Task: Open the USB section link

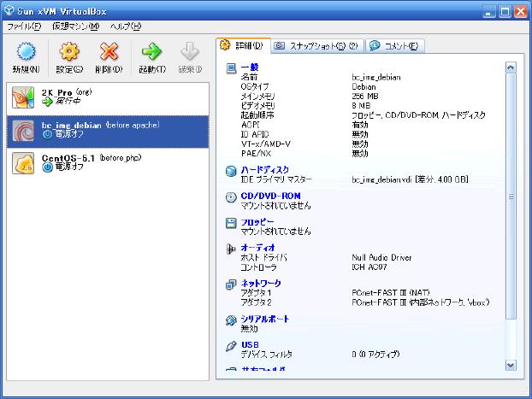Action: tap(250, 345)
